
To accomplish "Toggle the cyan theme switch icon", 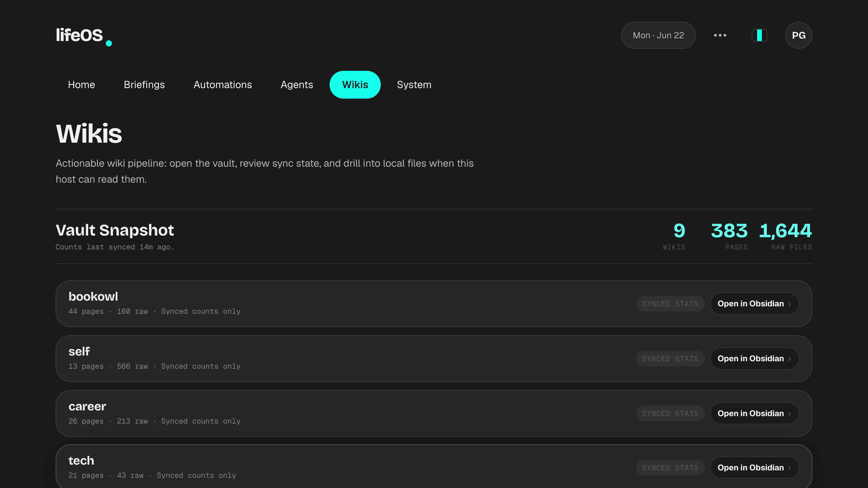I will [x=759, y=35].
